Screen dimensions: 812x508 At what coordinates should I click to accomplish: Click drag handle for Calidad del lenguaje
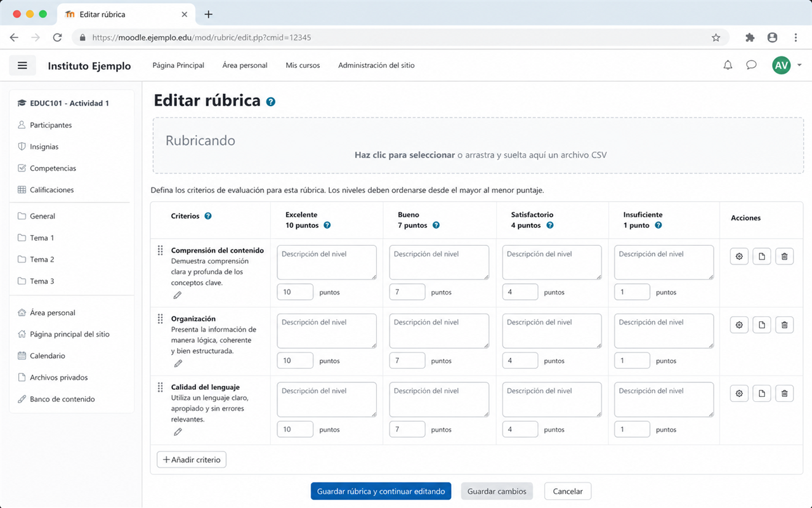click(x=160, y=387)
